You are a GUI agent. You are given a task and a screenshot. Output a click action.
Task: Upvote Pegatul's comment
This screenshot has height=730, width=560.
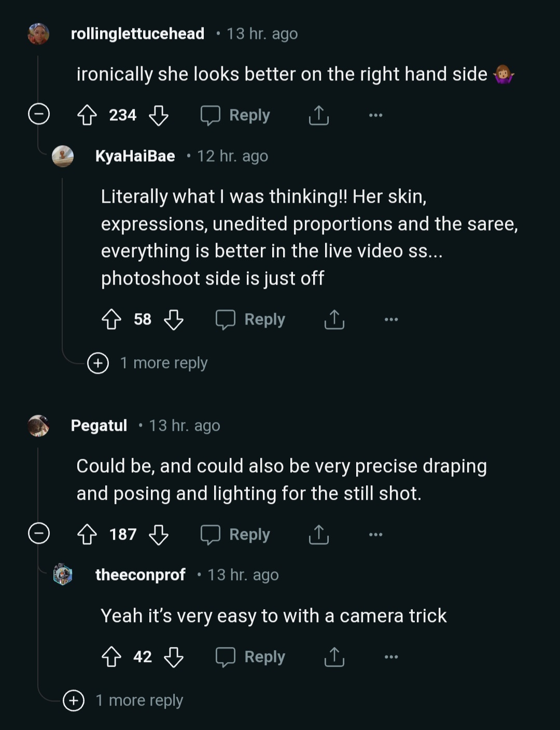[87, 534]
